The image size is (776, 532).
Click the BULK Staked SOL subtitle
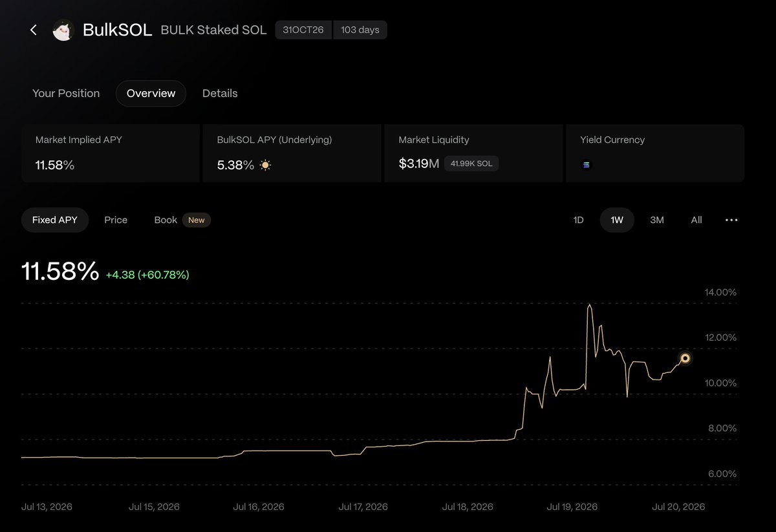point(213,30)
